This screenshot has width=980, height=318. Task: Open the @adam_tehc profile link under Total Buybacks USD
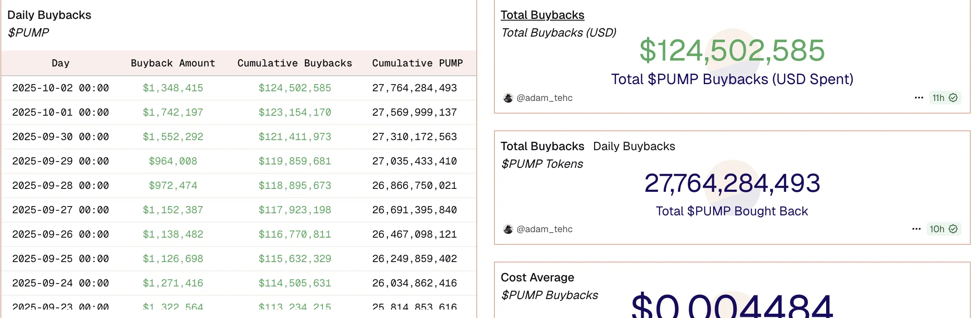click(544, 98)
